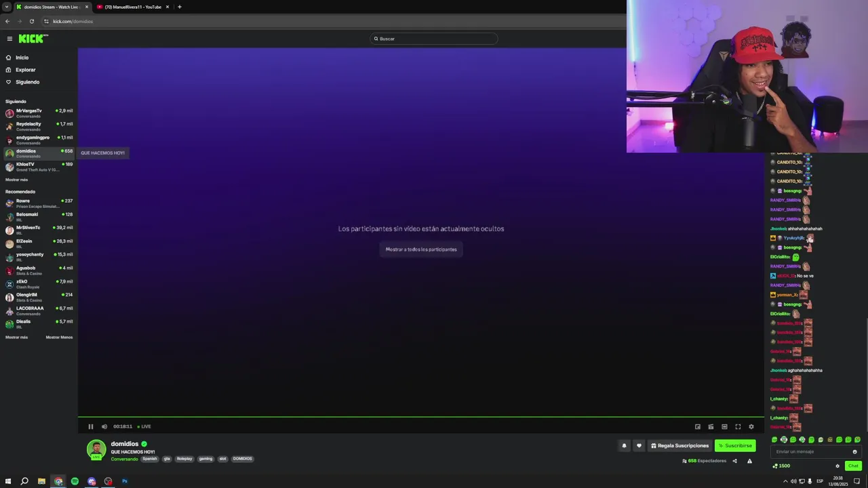Click the green Suscribirse button
This screenshot has height=488, width=868.
735,445
